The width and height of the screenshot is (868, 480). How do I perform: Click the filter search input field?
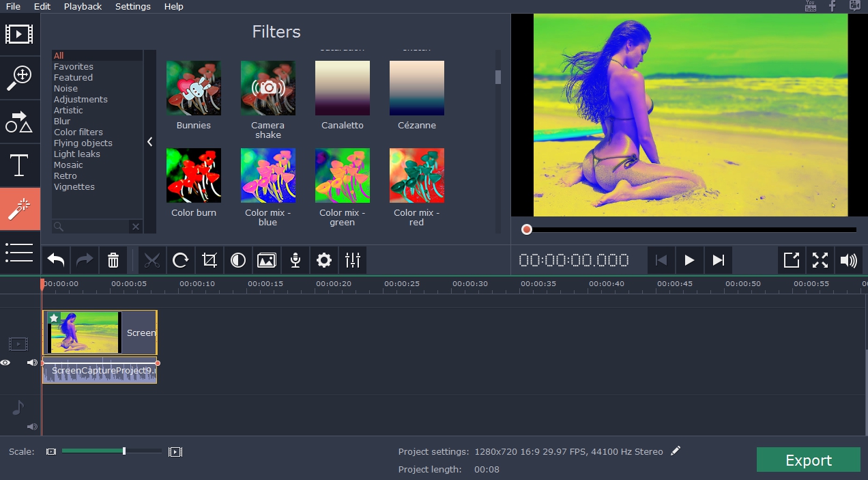[91, 227]
